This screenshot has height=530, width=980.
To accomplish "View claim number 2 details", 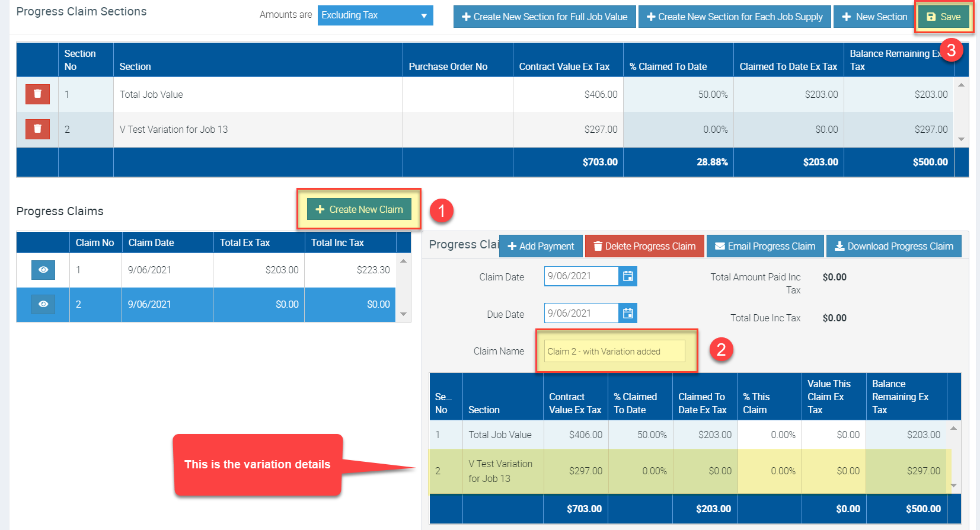I will pos(43,304).
